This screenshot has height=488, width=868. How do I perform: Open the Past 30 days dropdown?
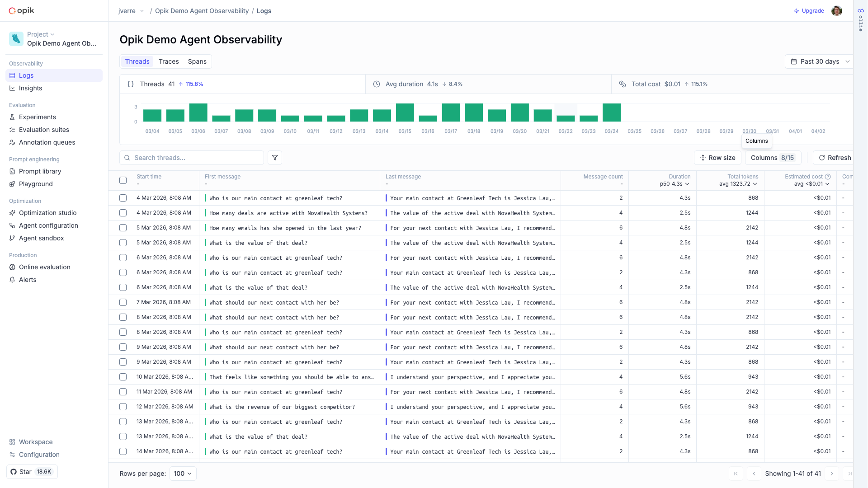pyautogui.click(x=819, y=61)
